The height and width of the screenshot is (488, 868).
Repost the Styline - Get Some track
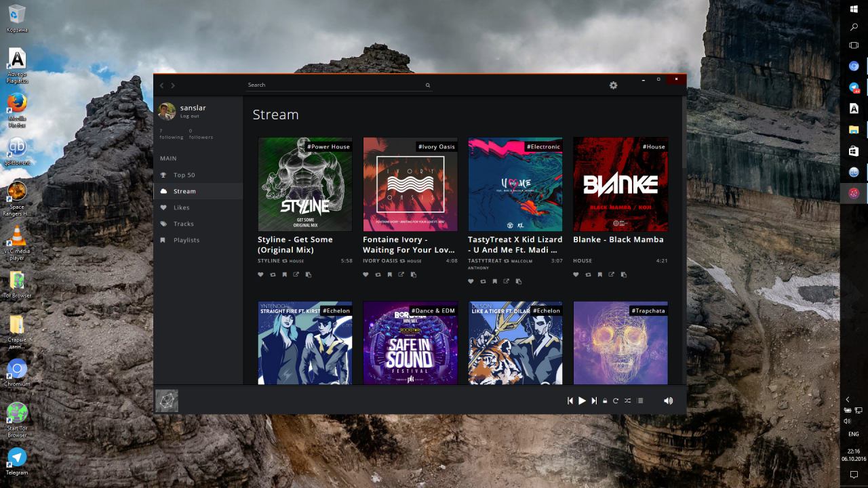273,274
